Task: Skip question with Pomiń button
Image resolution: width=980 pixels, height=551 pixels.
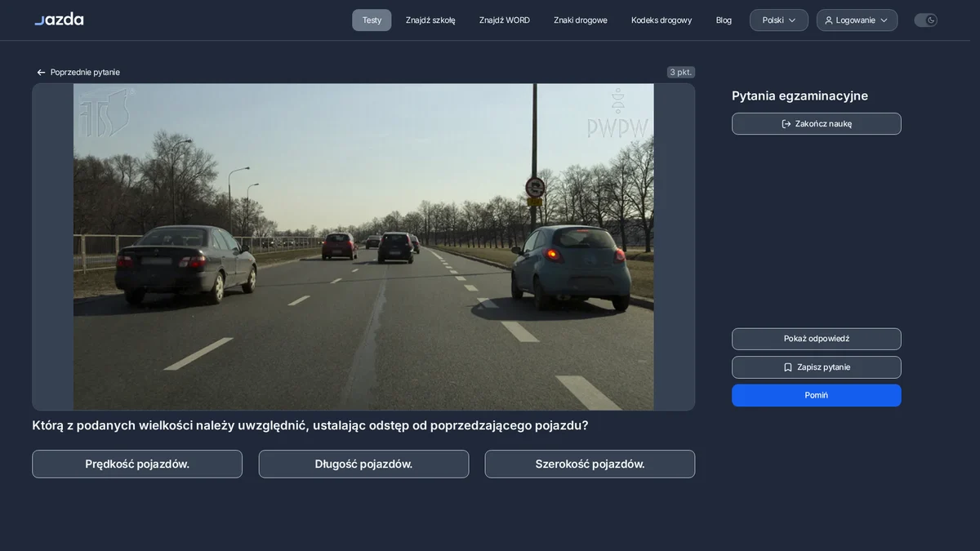Action: coord(817,395)
